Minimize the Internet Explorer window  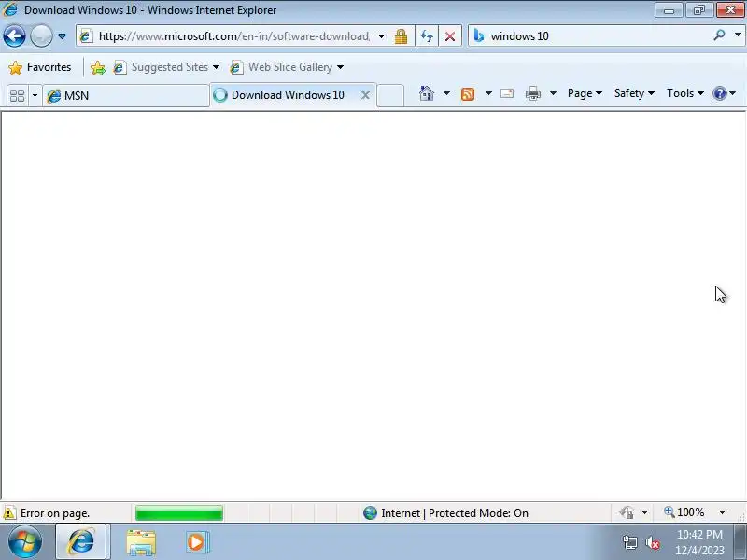pyautogui.click(x=669, y=10)
